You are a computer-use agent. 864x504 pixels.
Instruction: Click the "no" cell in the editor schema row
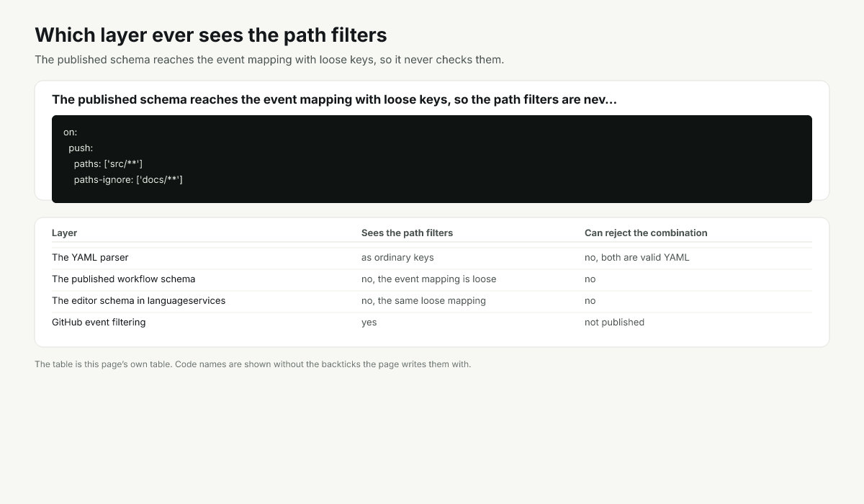click(590, 301)
